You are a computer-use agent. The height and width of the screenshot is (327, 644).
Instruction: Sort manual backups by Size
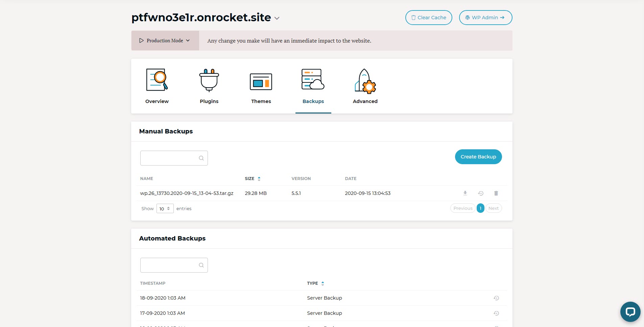[x=253, y=179]
